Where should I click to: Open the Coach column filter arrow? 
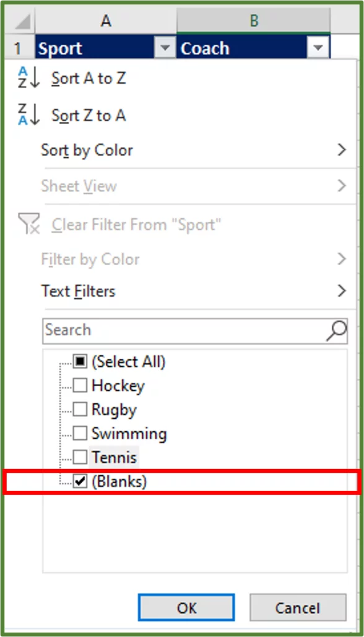[x=318, y=48]
